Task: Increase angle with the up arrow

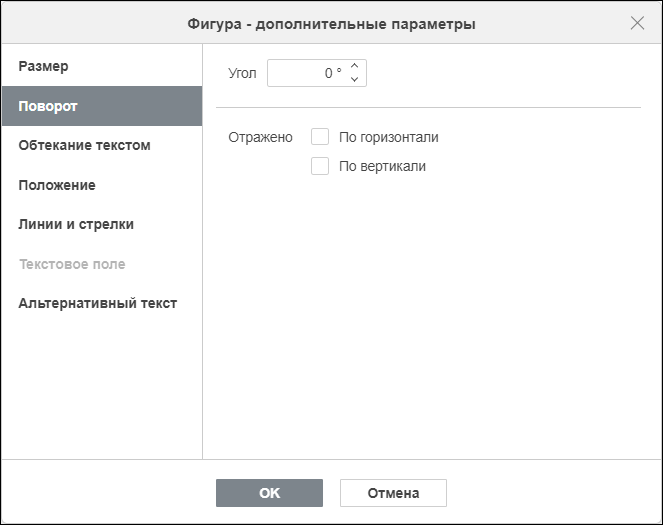Action: coord(354,66)
